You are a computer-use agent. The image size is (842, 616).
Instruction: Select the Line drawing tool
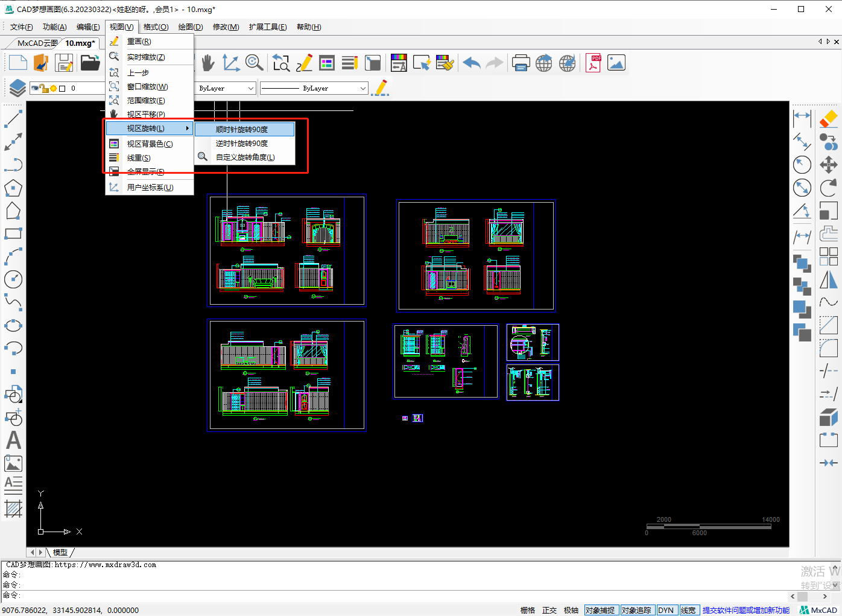click(x=13, y=119)
